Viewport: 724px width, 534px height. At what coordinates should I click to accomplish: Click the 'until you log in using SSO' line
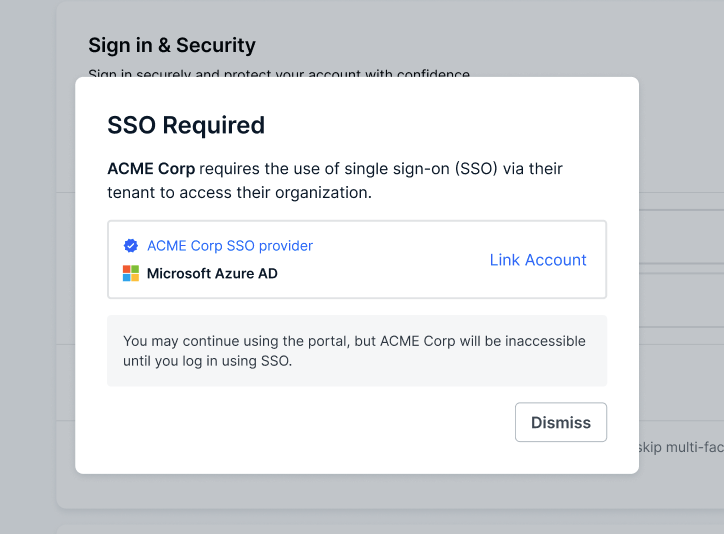[207, 361]
